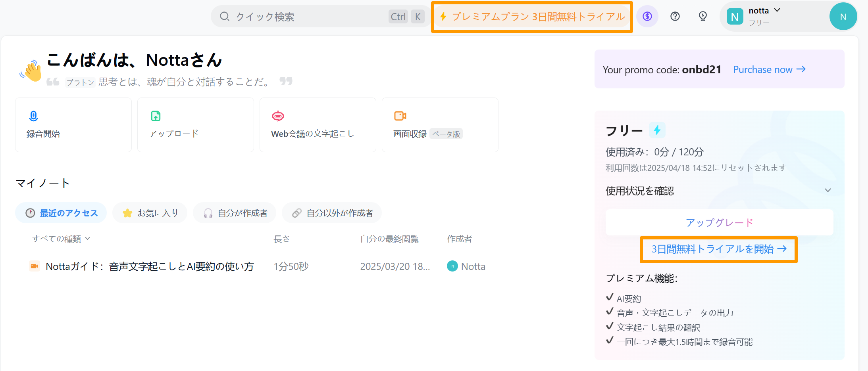Click the arrow next to Purchase now
The image size is (868, 371).
(x=801, y=69)
